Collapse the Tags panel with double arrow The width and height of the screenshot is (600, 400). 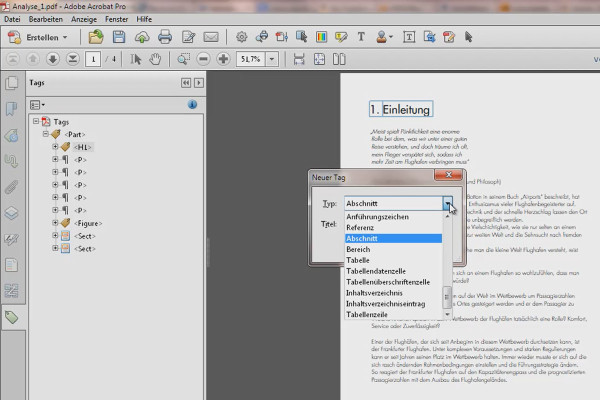click(186, 83)
